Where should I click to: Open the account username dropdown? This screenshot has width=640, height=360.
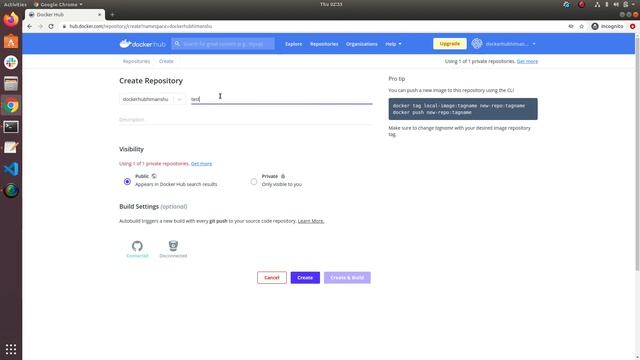point(510,44)
